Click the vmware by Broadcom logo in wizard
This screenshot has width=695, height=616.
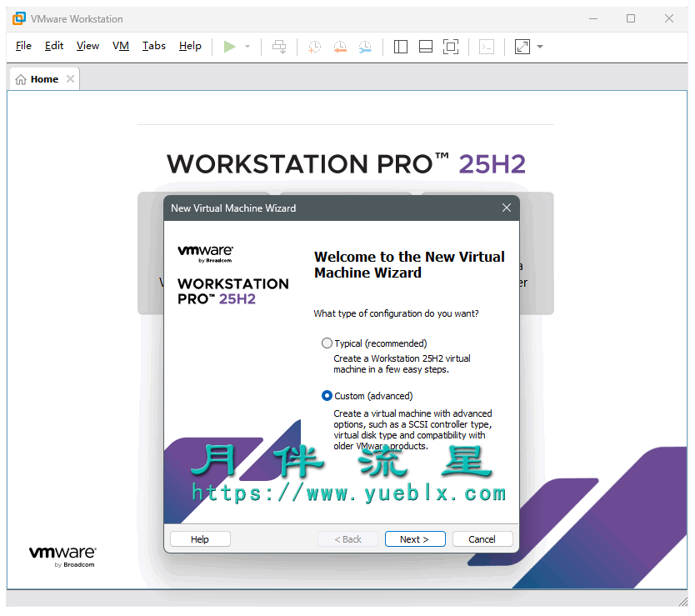[205, 253]
